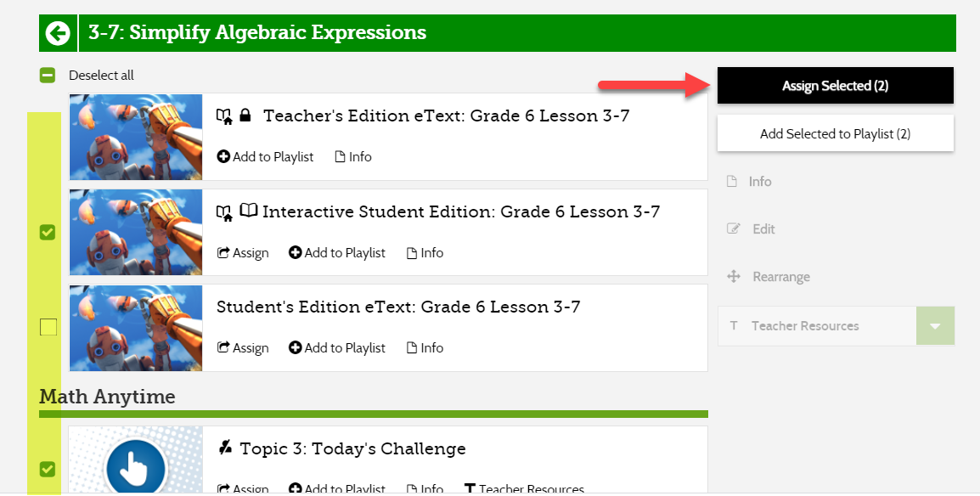The image size is (980, 496).
Task: Click lock icon on Teacher's Edition eText
Action: pyautogui.click(x=245, y=116)
